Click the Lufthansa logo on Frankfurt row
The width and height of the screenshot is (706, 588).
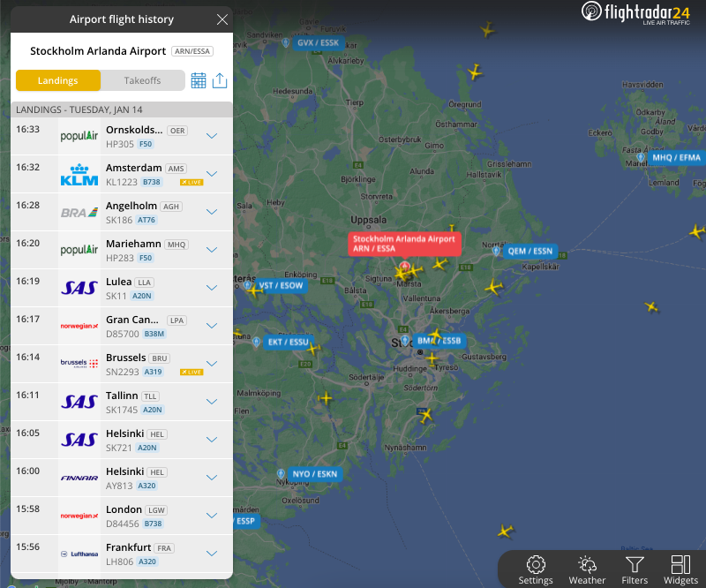79,554
